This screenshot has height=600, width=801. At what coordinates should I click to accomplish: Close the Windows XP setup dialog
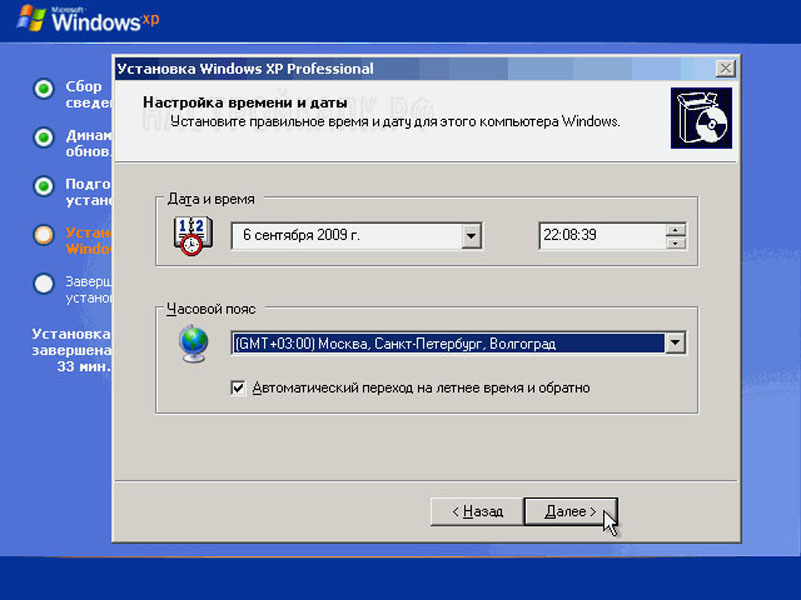726,69
